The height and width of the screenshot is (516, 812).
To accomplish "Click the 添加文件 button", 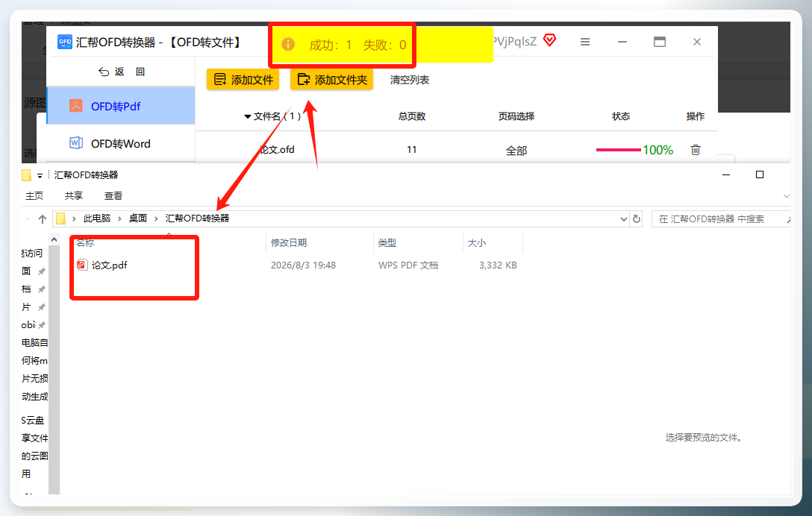I will [243, 80].
